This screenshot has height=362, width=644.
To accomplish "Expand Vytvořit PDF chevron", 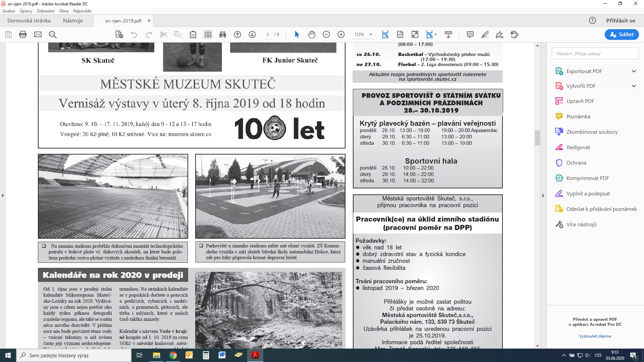I will click(x=634, y=86).
